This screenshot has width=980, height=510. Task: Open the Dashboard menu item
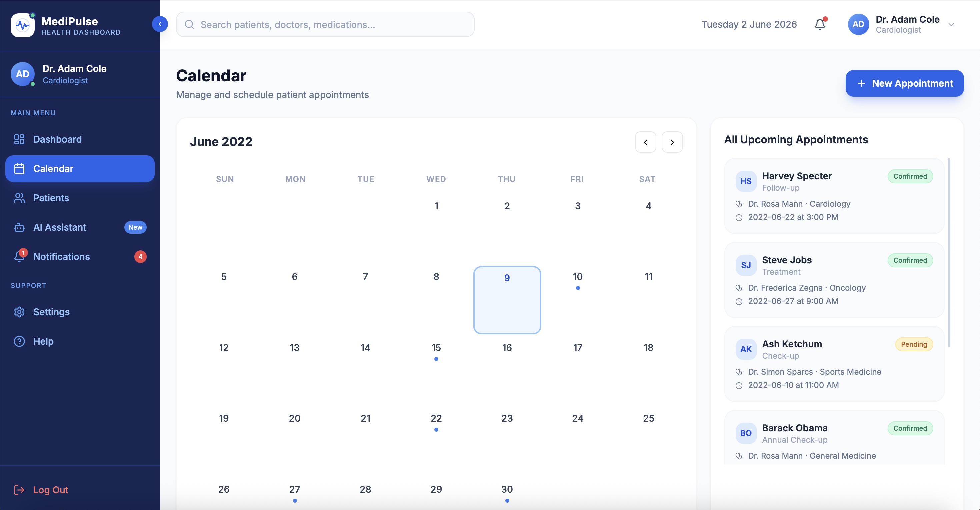[x=80, y=139]
